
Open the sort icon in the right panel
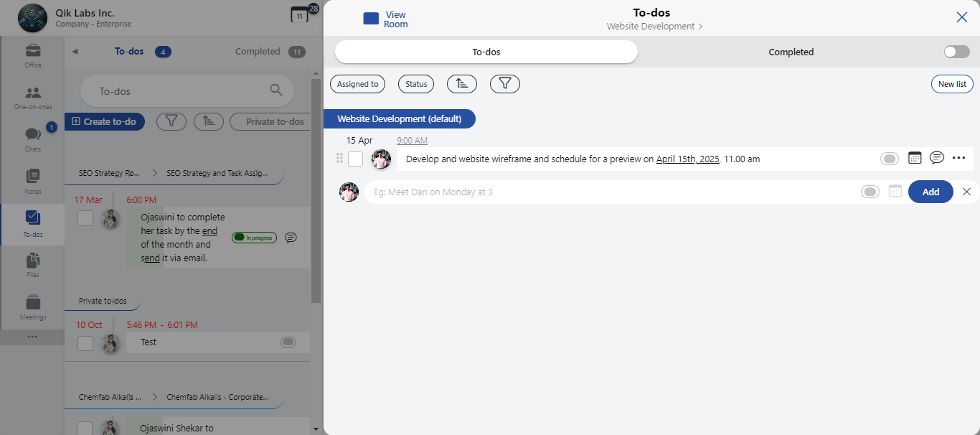[461, 84]
